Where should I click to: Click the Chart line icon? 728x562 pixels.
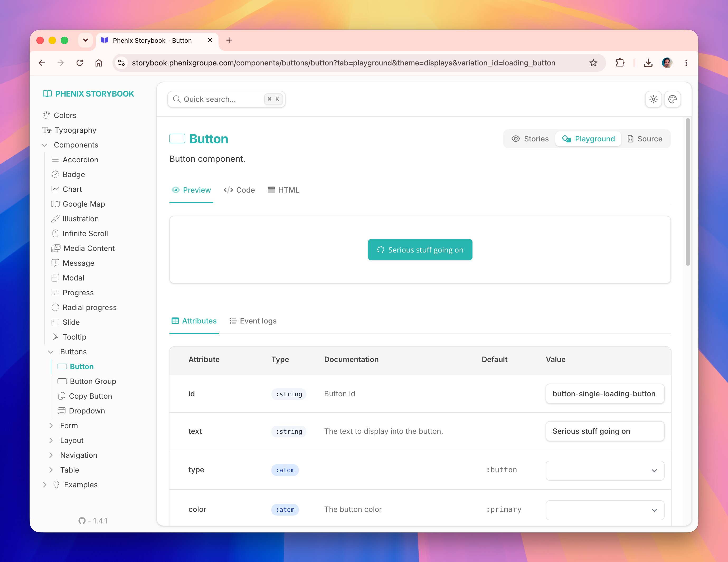[55, 189]
